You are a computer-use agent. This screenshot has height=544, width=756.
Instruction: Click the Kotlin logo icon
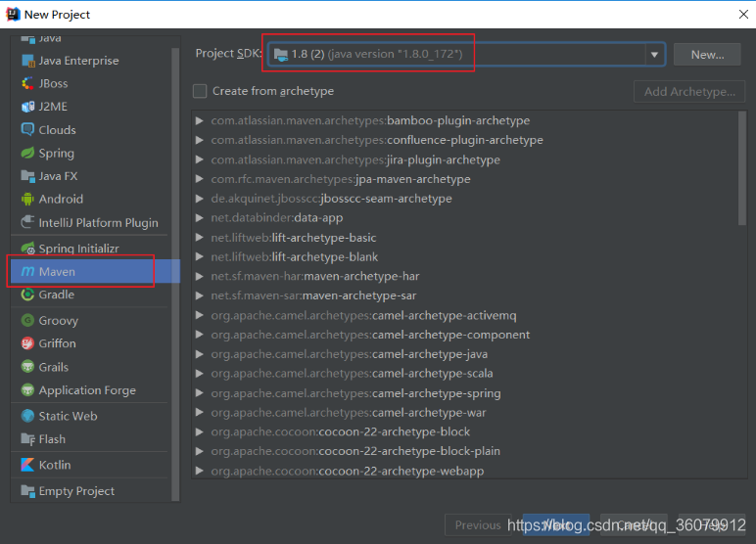pos(28,465)
